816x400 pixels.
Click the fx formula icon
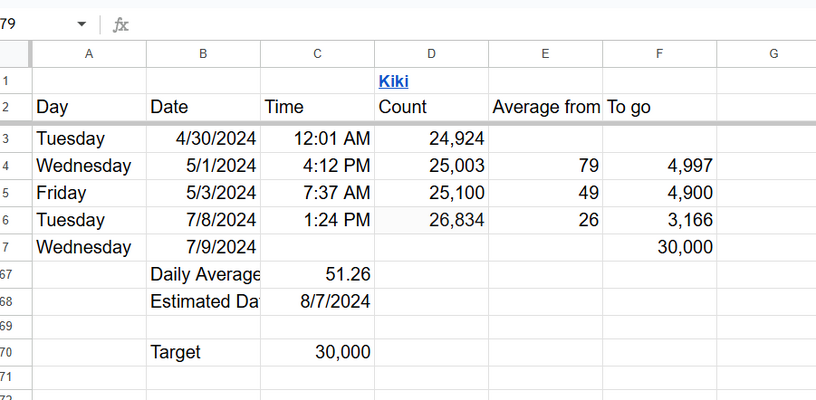click(121, 24)
